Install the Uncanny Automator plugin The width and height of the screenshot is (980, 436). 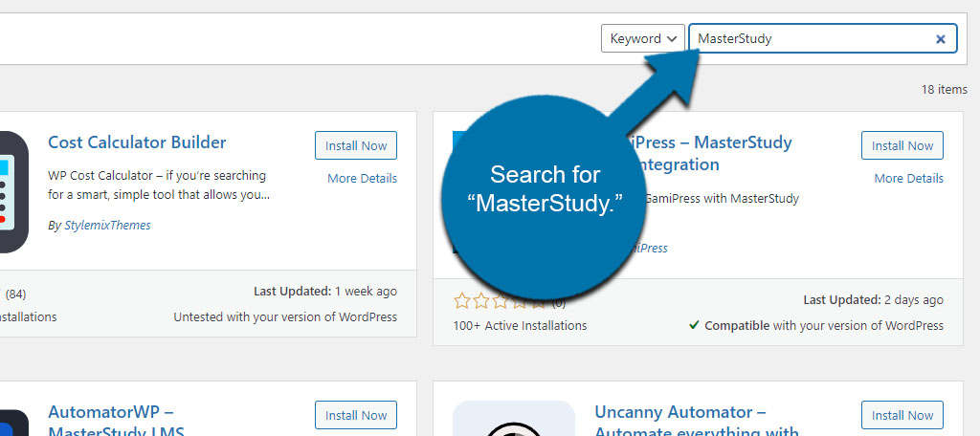pos(902,415)
